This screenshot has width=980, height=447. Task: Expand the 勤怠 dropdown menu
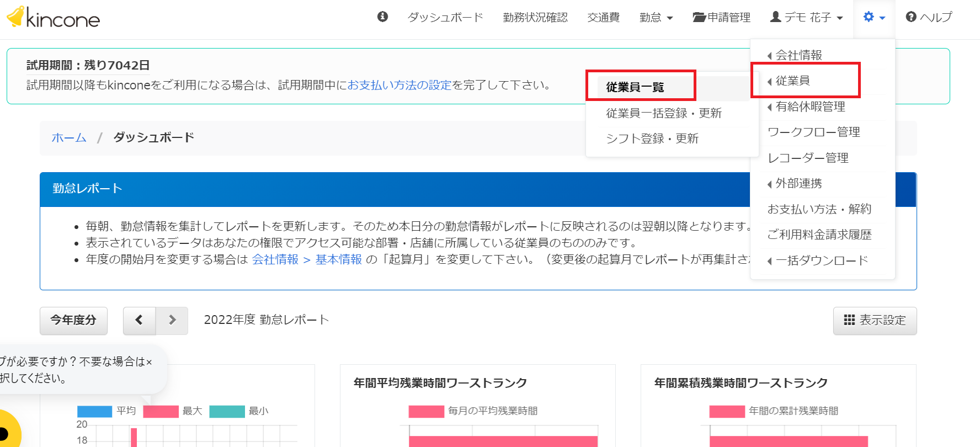pyautogui.click(x=656, y=17)
